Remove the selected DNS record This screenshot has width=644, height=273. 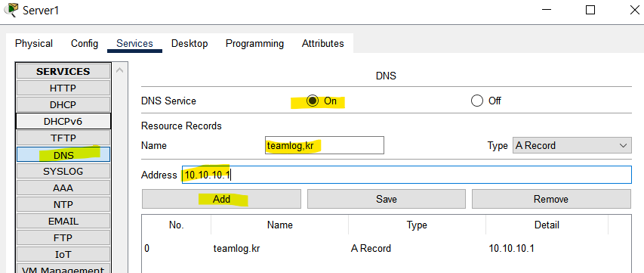(551, 199)
